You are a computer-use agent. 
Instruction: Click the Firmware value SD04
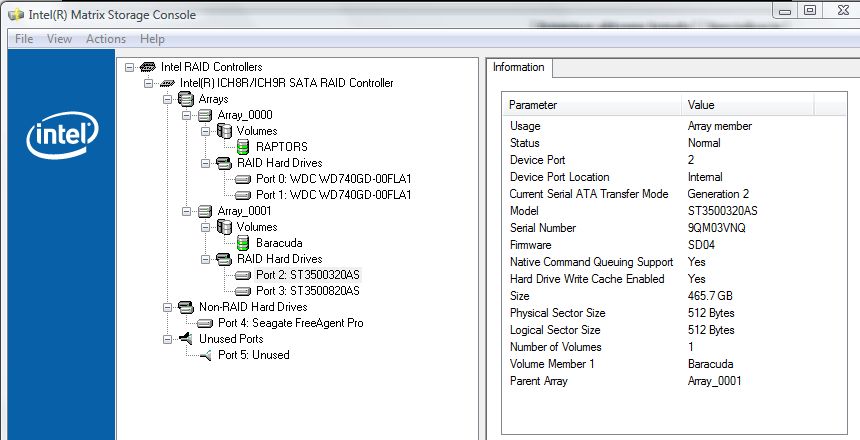701,245
